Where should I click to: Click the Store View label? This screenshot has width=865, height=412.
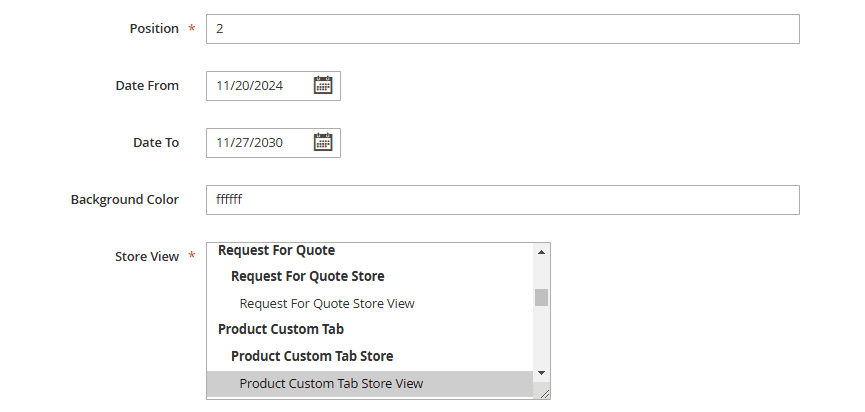147,257
